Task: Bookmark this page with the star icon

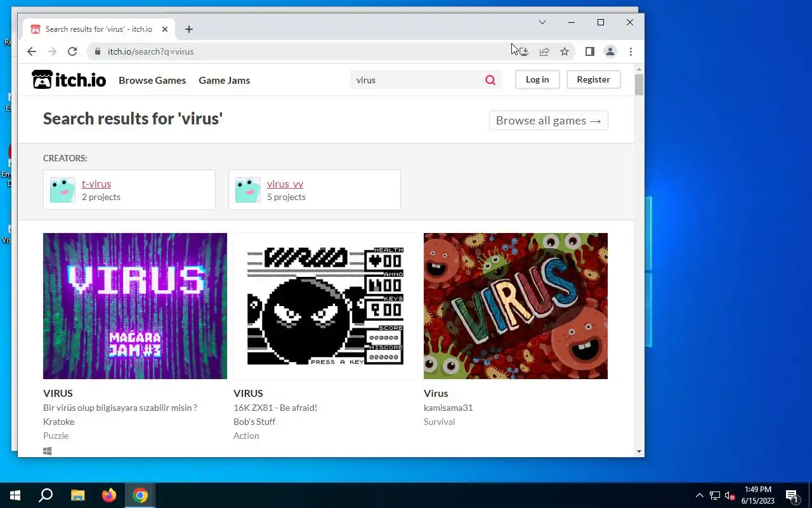Action: (565, 51)
